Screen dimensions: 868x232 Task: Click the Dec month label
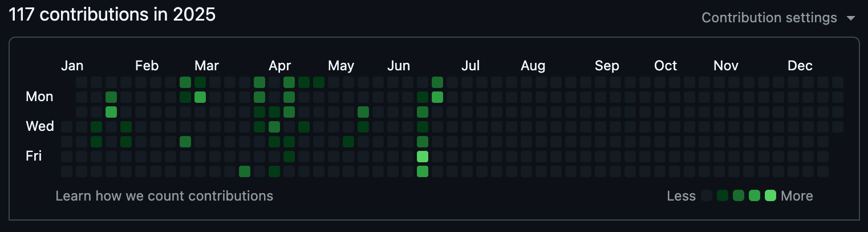pyautogui.click(x=800, y=66)
